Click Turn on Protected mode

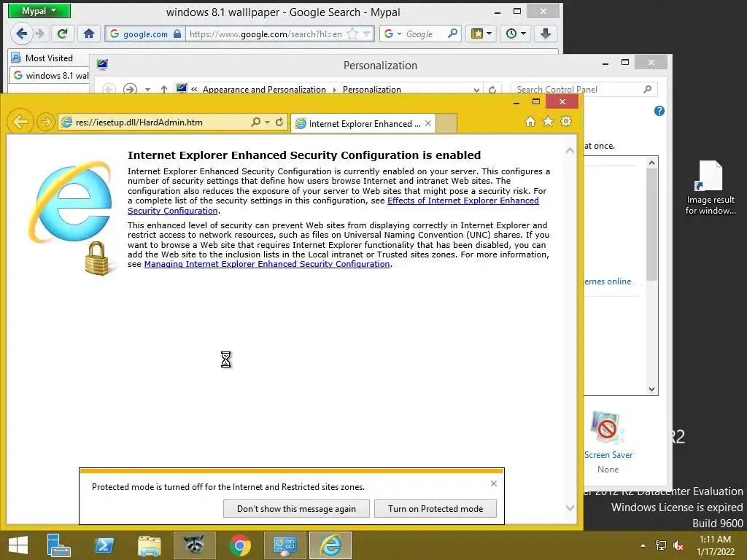436,508
